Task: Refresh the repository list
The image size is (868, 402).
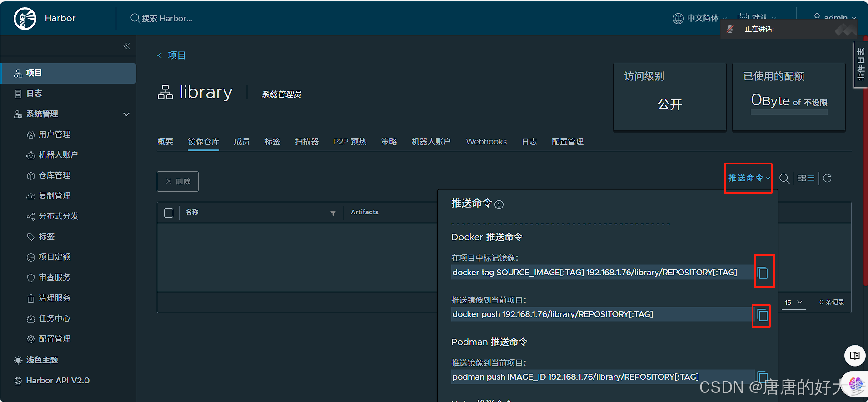Action: point(827,178)
